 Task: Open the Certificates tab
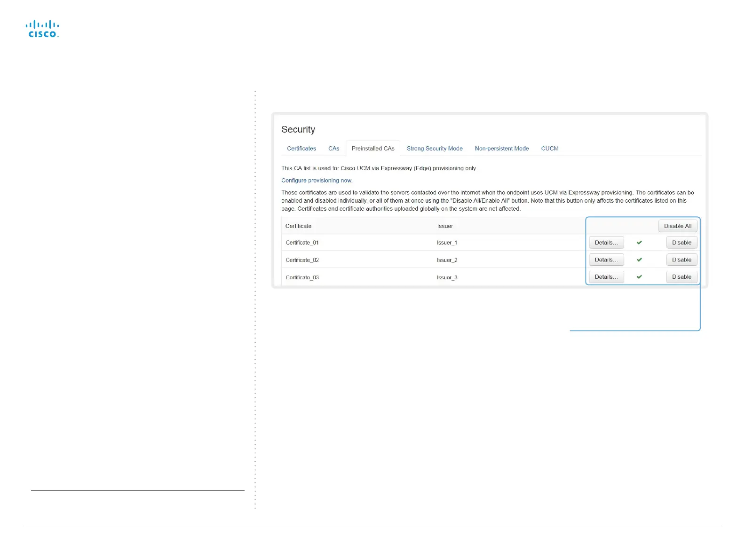tap(301, 149)
